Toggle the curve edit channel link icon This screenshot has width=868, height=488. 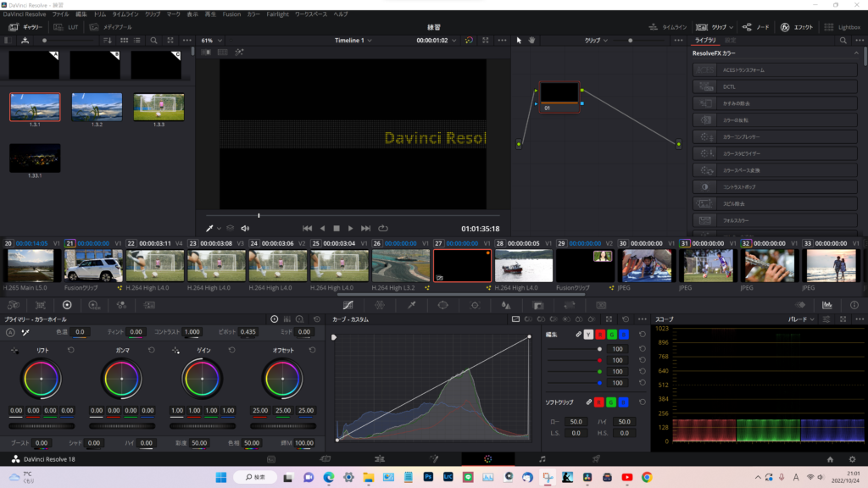[578, 335]
